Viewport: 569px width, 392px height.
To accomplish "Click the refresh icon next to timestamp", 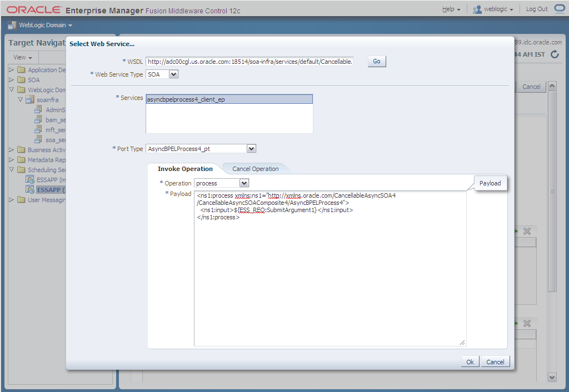I will 555,54.
